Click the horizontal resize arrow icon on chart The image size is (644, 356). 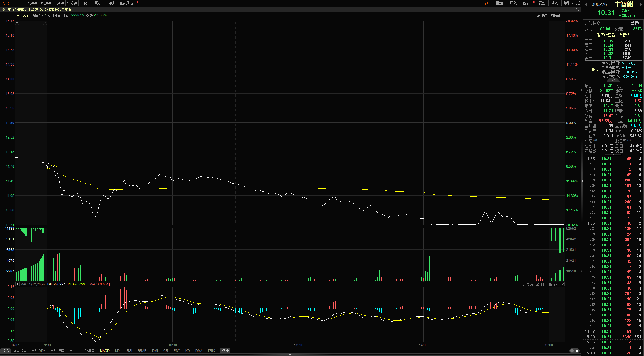tap(45, 23)
